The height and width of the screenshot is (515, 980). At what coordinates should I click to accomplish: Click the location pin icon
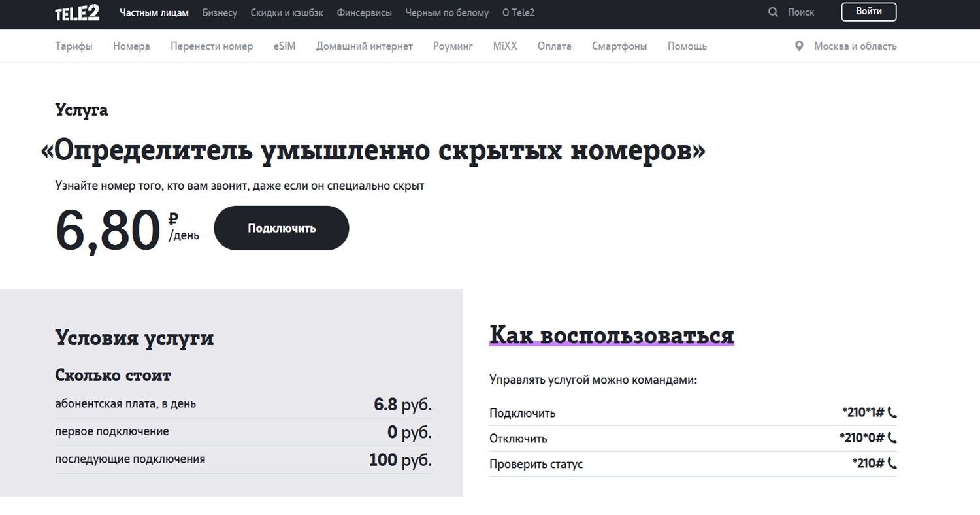pyautogui.click(x=798, y=46)
